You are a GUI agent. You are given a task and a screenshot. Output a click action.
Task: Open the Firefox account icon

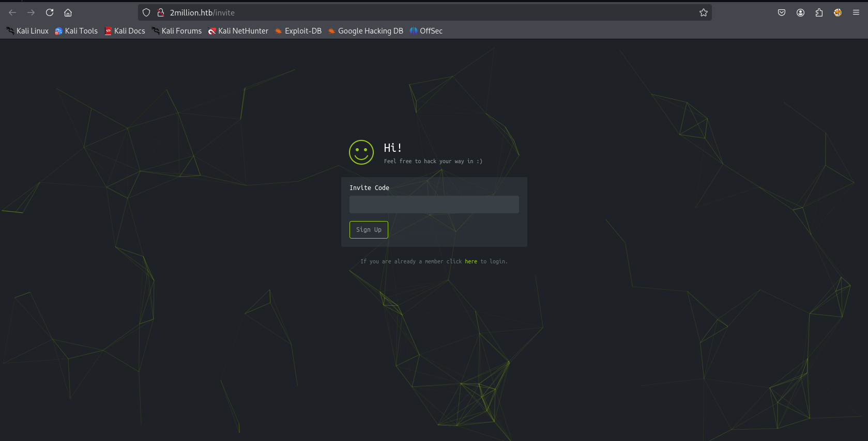(x=800, y=12)
